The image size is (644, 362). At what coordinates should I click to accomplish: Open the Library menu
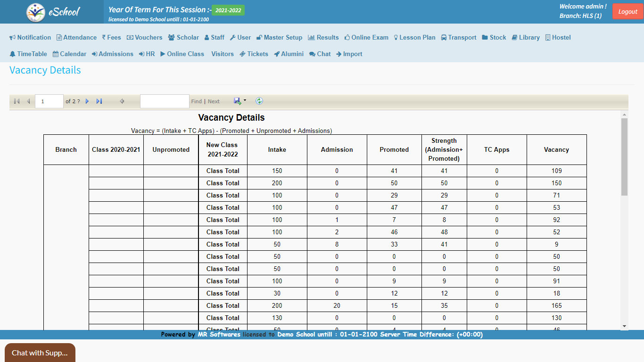point(526,38)
